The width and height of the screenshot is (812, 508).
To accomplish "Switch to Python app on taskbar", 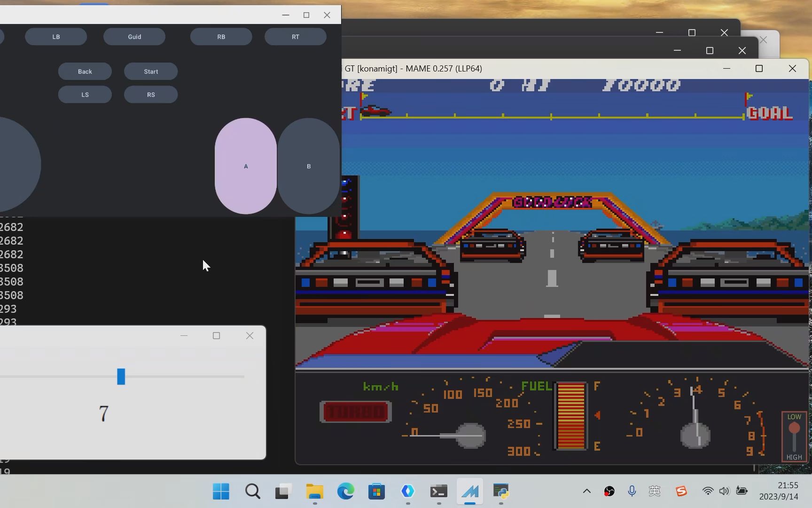I will (501, 492).
